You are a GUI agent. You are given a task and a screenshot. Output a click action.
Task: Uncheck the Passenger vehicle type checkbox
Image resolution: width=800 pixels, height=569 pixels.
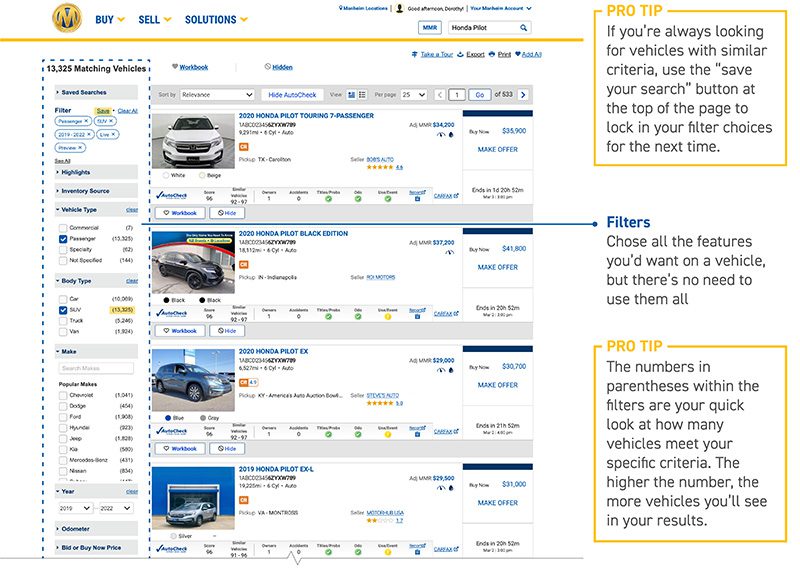coord(63,239)
